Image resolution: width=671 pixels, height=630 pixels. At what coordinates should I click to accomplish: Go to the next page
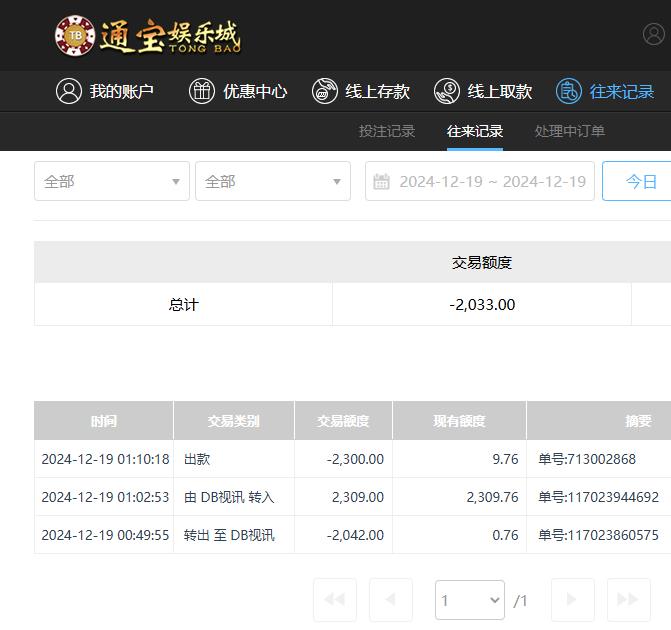[x=572, y=600]
